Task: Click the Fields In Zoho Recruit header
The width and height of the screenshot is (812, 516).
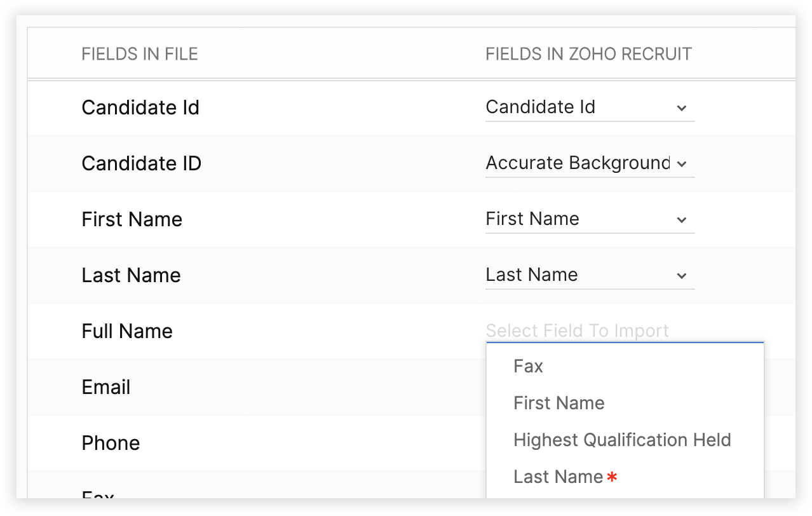Action: 588,54
